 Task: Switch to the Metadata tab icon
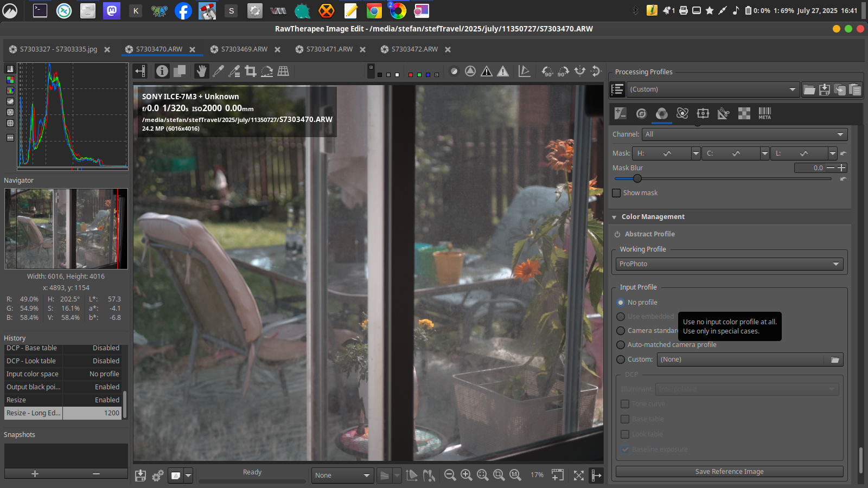point(764,113)
